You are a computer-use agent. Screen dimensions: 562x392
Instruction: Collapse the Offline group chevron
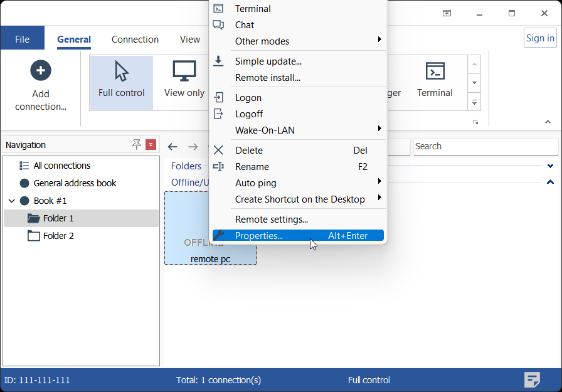pyautogui.click(x=550, y=183)
